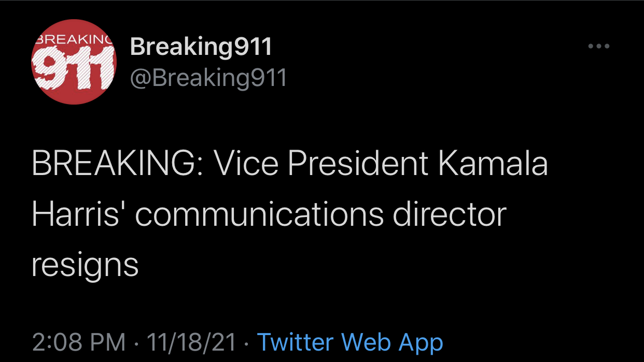Click the word Twitter in the source label

tap(295, 342)
